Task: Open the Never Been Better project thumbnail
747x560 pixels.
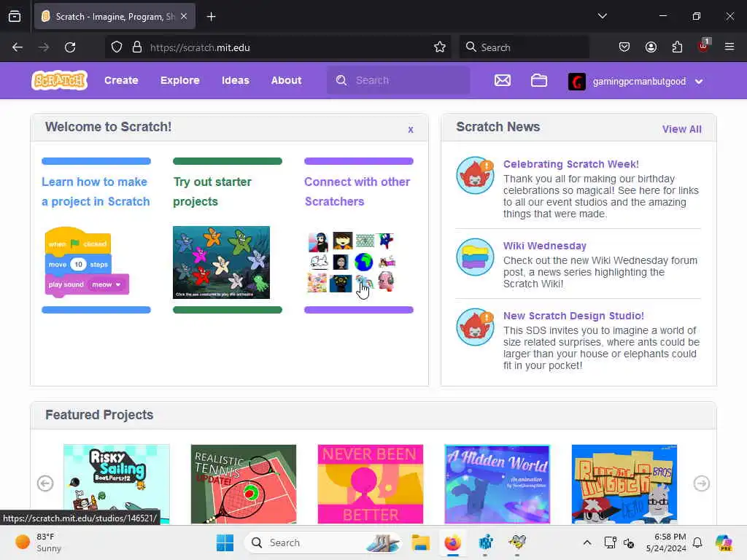Action: [x=370, y=484]
